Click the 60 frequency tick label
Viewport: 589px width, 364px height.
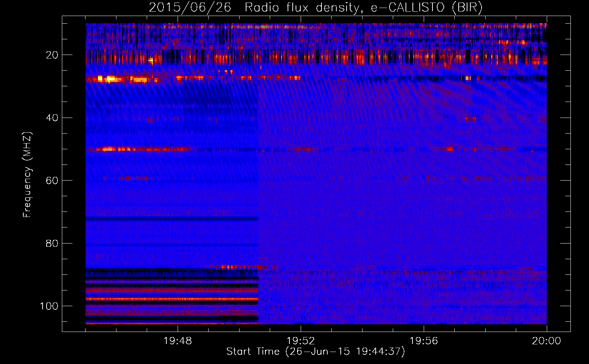pyautogui.click(x=52, y=181)
